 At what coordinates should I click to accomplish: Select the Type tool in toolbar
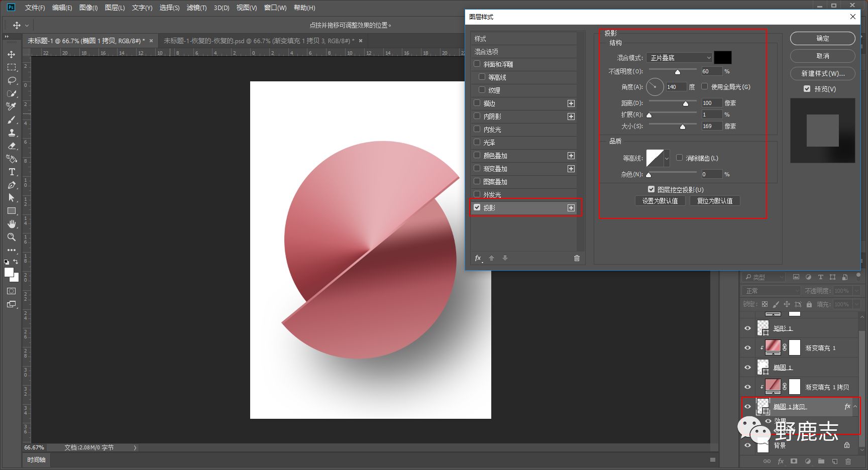pyautogui.click(x=12, y=172)
